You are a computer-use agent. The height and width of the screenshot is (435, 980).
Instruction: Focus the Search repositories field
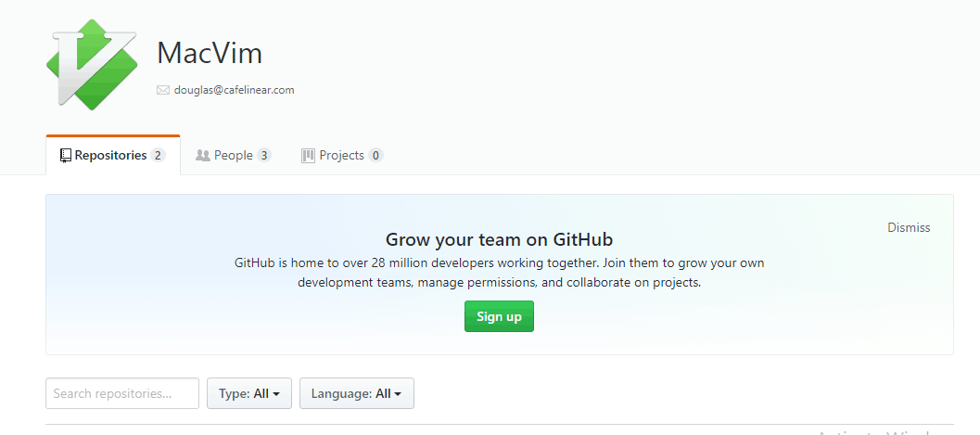click(122, 394)
